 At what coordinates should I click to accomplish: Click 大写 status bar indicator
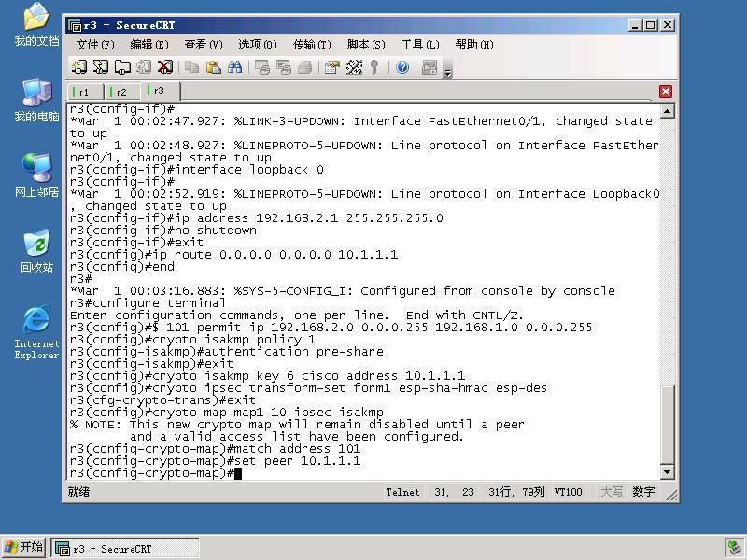click(612, 492)
